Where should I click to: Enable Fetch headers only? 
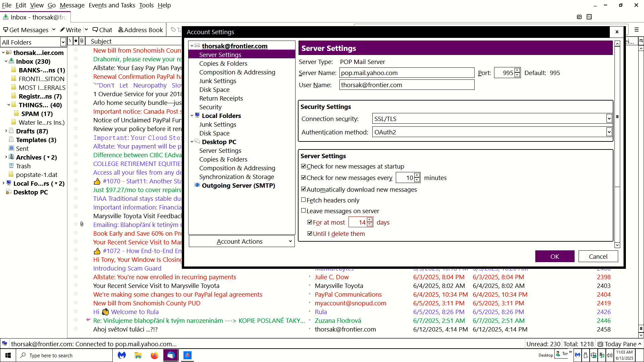click(x=304, y=200)
